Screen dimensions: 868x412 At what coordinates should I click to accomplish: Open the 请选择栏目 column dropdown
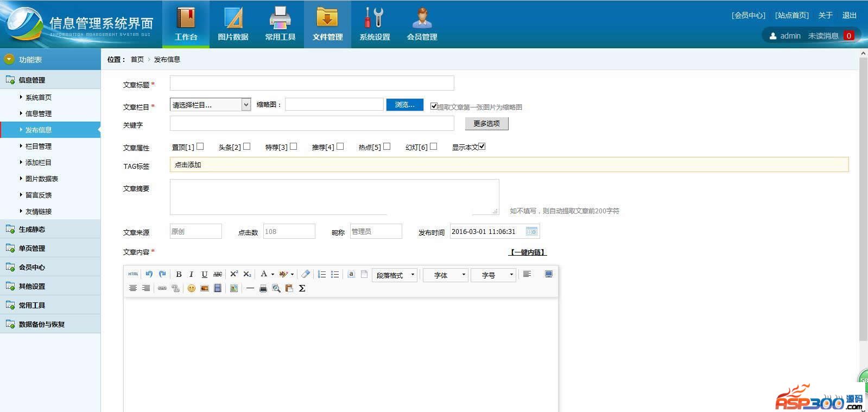tap(210, 105)
